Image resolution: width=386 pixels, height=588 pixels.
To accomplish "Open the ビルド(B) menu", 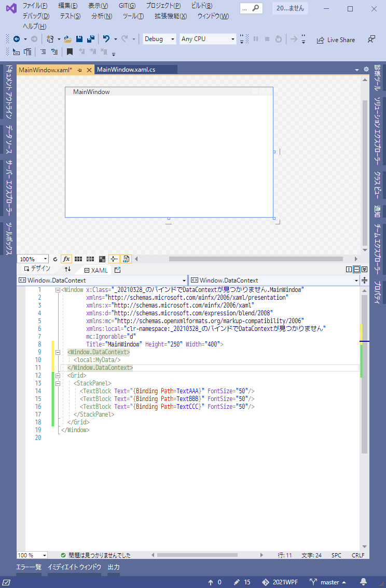I will [202, 6].
